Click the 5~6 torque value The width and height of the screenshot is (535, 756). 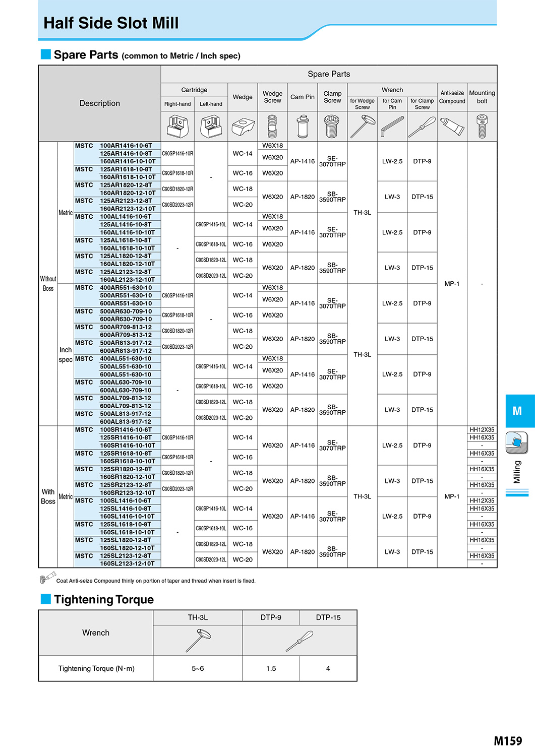pos(198,668)
